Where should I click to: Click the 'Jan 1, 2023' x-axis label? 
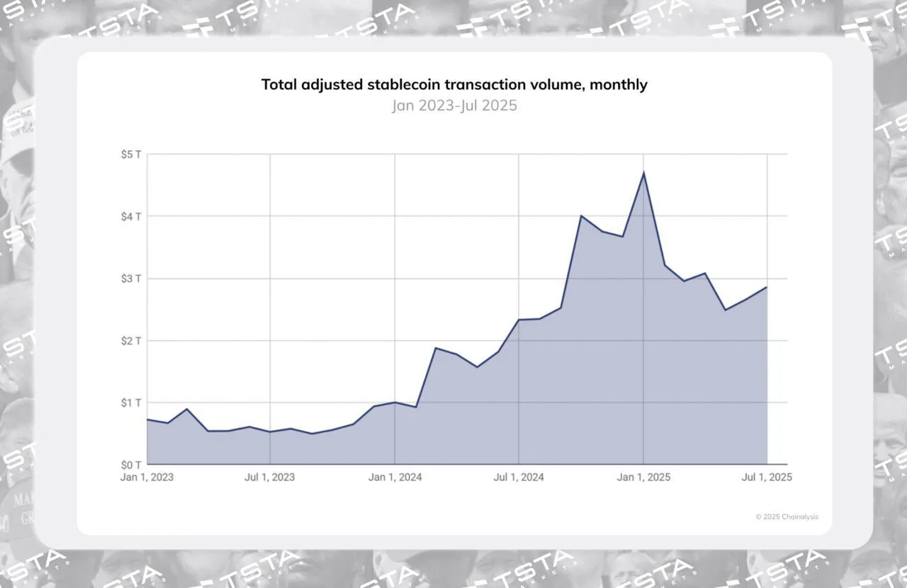tap(147, 477)
